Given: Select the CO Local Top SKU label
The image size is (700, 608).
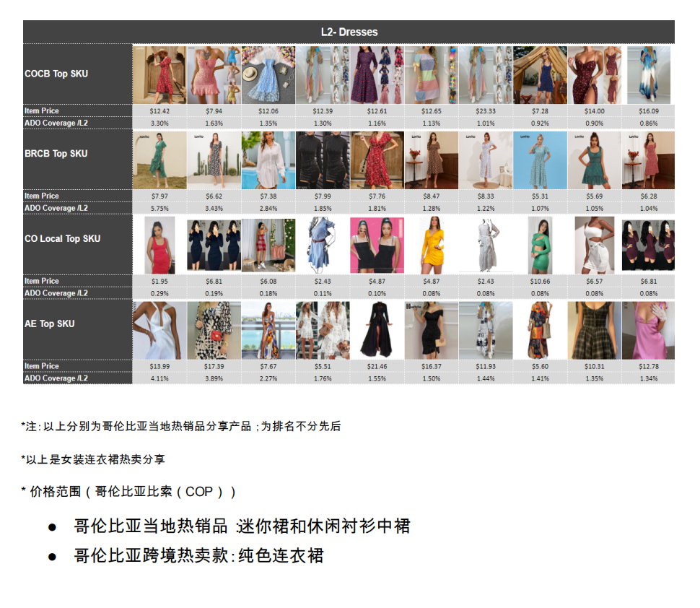Looking at the screenshot, I should (62, 238).
